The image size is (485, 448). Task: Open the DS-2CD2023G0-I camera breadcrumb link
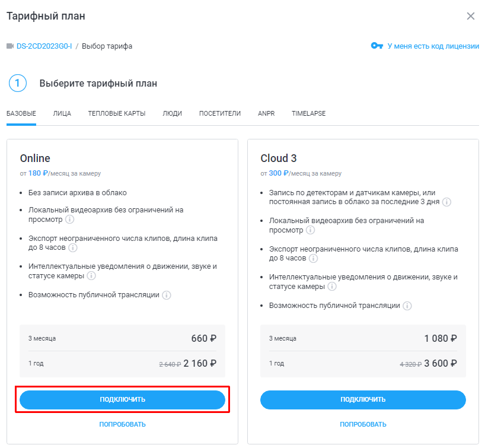[44, 46]
